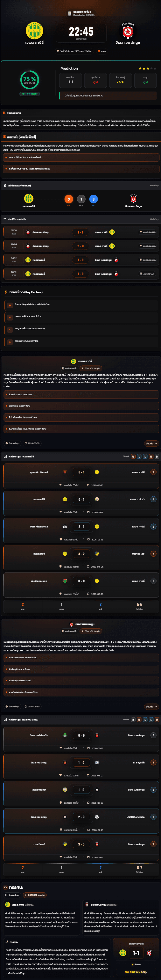This screenshot has height=980, width=161.
Task: Select GOALKOL Insight tab in JS Kabylie section
Action: (x=91, y=368)
